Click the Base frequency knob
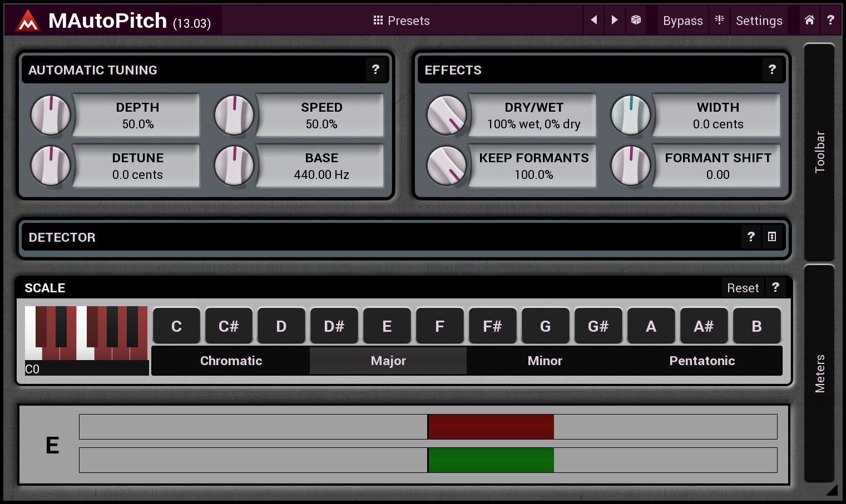This screenshot has width=846, height=504. 234,166
